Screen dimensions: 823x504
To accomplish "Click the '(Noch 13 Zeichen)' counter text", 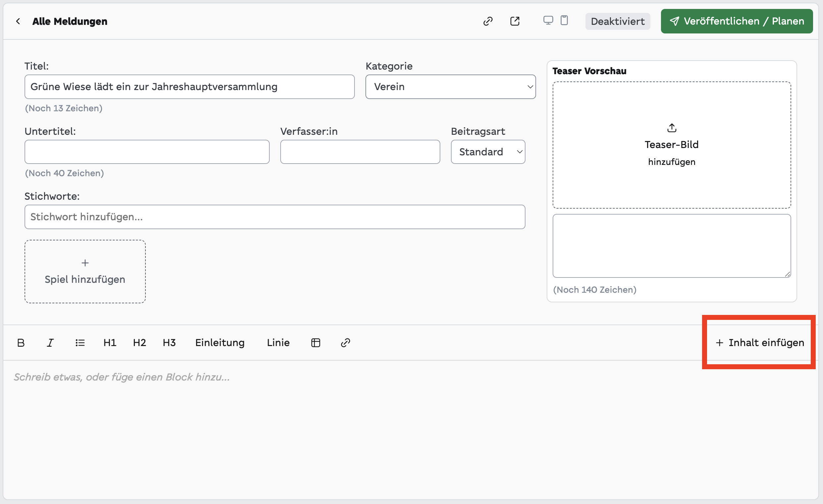I will tap(64, 108).
